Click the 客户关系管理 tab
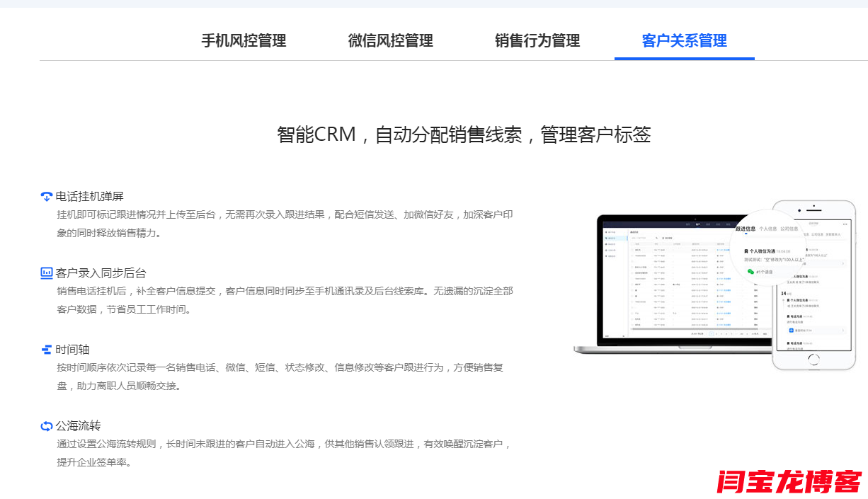This screenshot has width=868, height=499. [x=684, y=41]
